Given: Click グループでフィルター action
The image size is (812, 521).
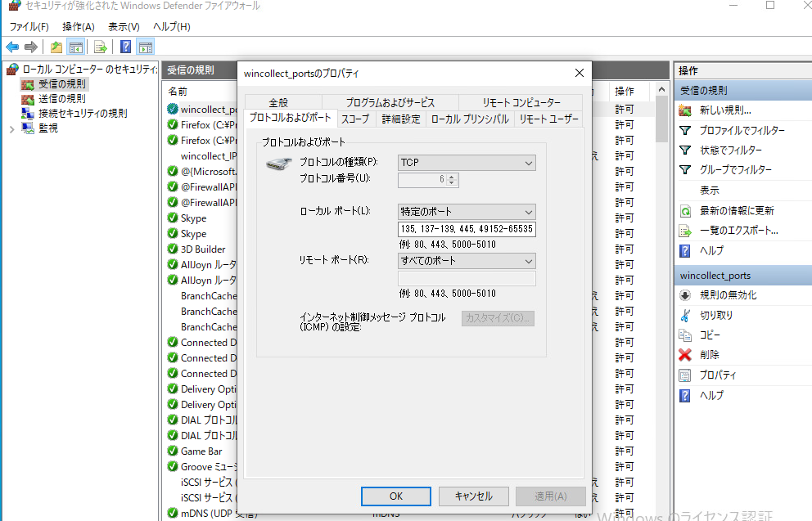Looking at the screenshot, I should [x=735, y=169].
